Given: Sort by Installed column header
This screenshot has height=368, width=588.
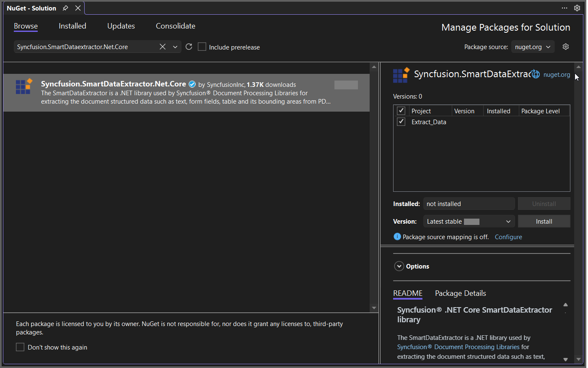Looking at the screenshot, I should pyautogui.click(x=501, y=111).
